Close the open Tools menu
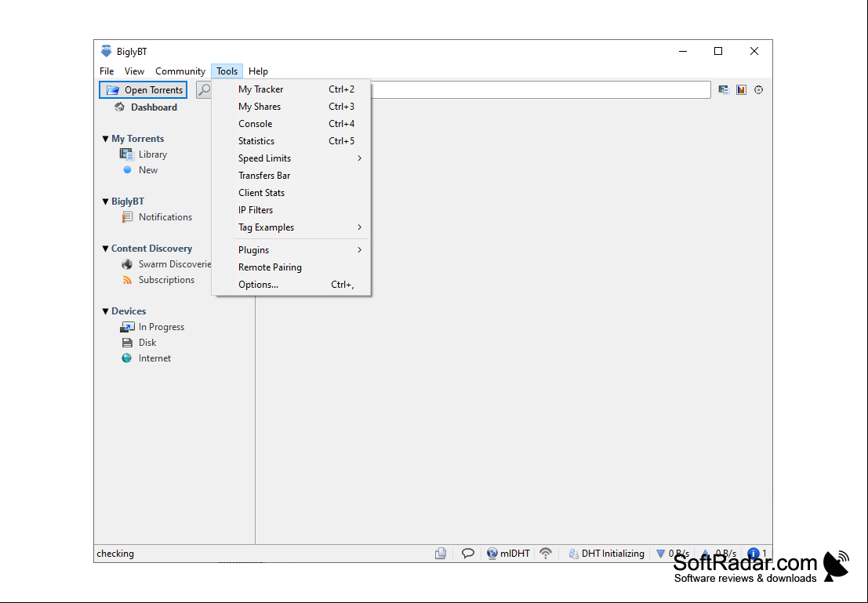 [227, 71]
